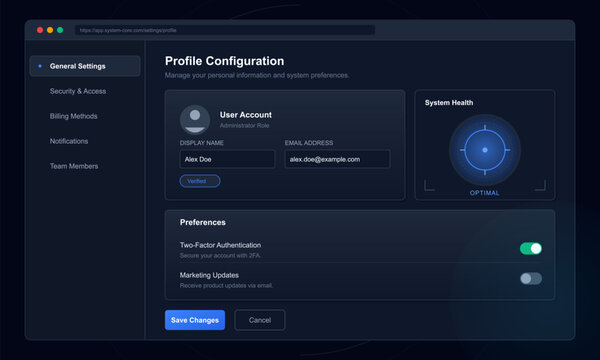Image resolution: width=600 pixels, height=360 pixels.
Task: Enable the Marketing Updates toggle
Action: coord(531,279)
